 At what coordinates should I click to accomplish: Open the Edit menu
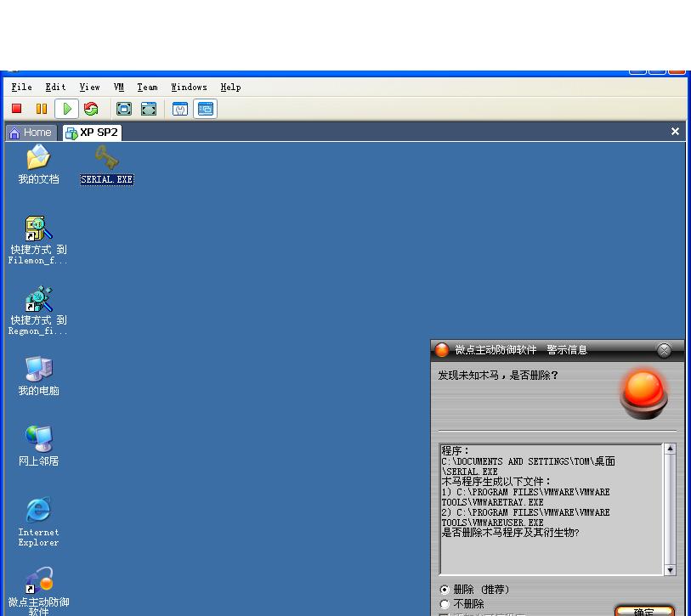55,88
